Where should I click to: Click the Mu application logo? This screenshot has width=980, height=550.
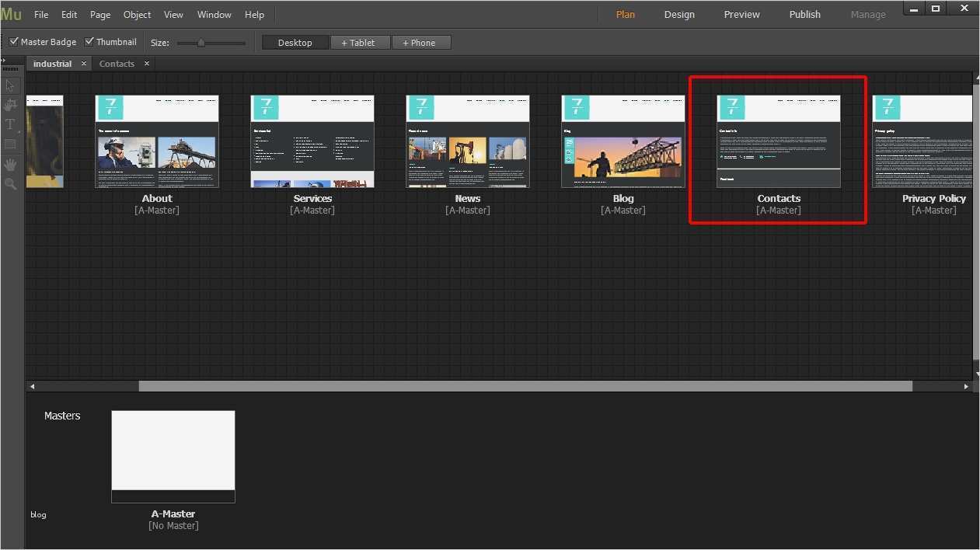[11, 14]
